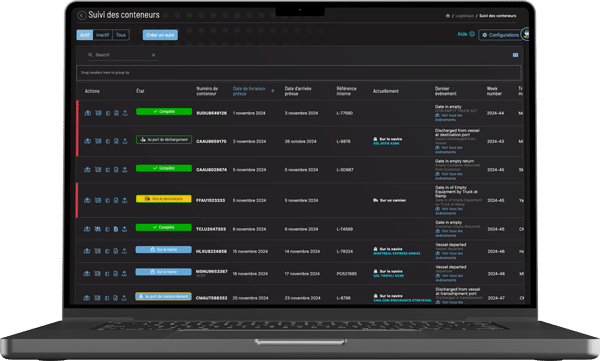Sort by the Actuellement column header
This screenshot has height=361, width=600.
(x=386, y=91)
